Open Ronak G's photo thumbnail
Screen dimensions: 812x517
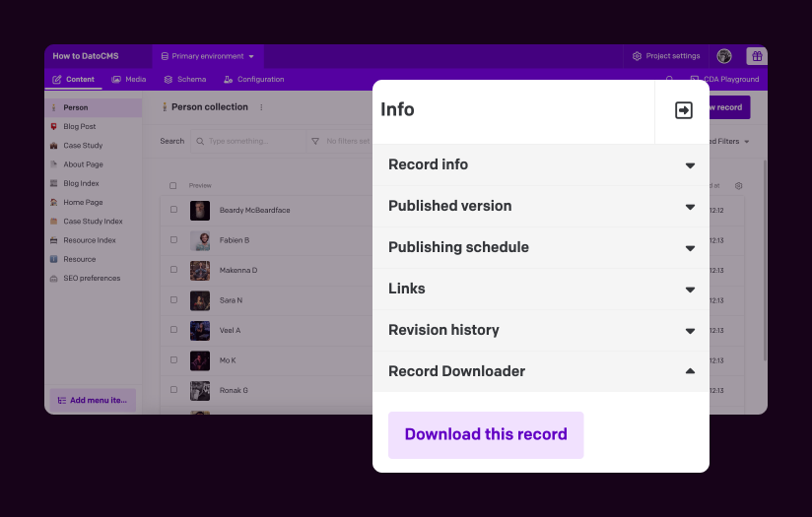[x=200, y=391]
